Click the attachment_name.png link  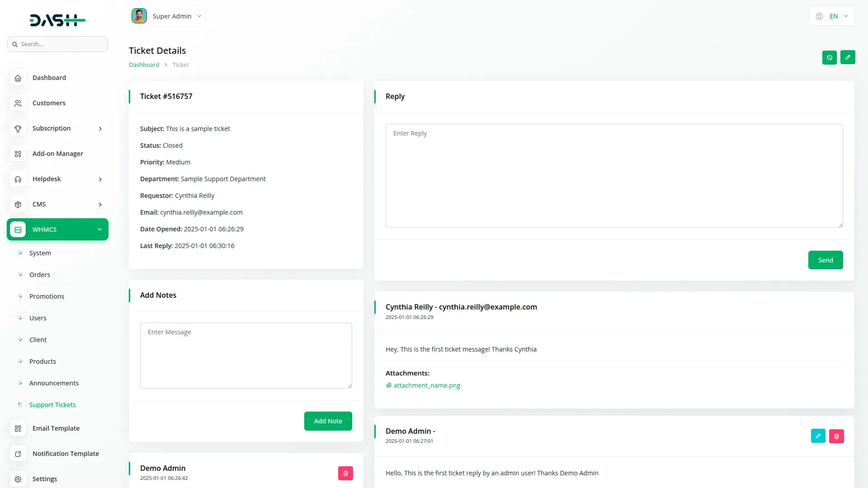[426, 385]
